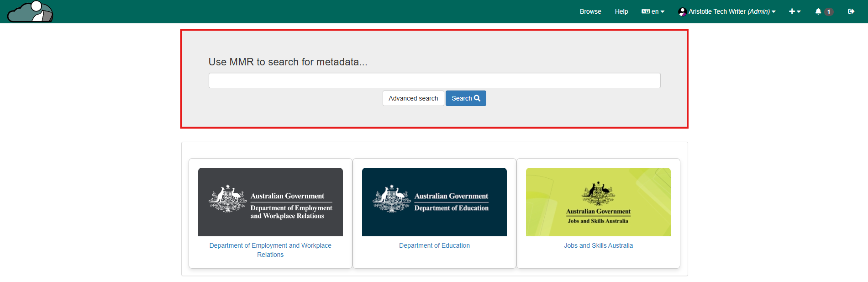Open the Help menu item
868x282 pixels.
(x=621, y=11)
